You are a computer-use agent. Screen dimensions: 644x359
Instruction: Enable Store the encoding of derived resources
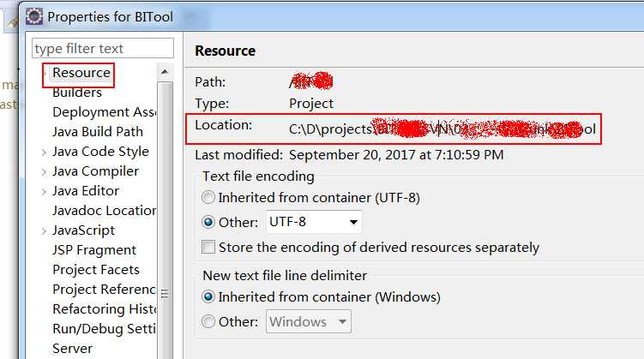pyautogui.click(x=208, y=248)
